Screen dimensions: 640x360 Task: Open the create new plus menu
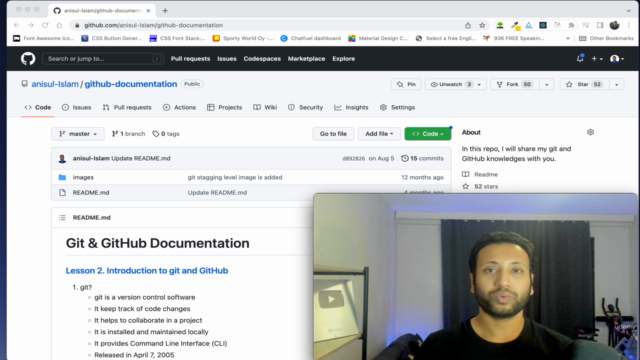click(x=597, y=59)
